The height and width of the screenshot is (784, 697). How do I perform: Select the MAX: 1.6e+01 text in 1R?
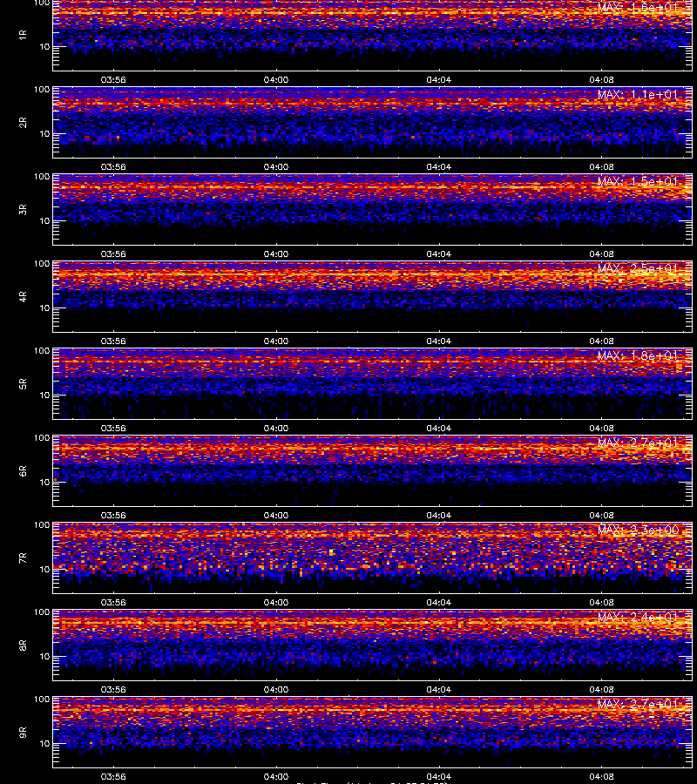click(638, 8)
